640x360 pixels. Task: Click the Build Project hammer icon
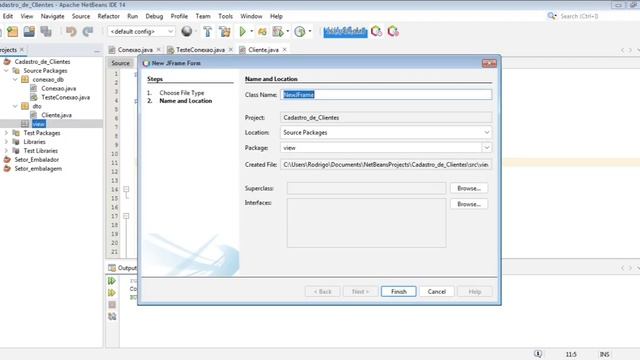(207, 31)
